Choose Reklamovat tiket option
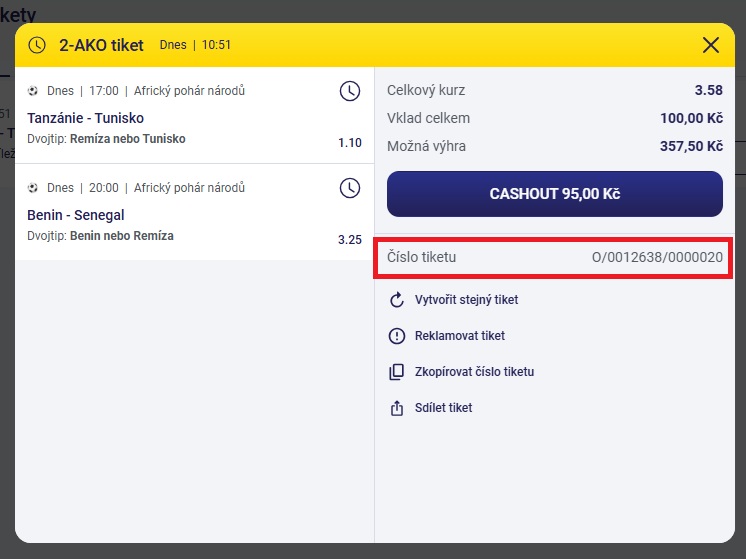This screenshot has height=559, width=746. pos(460,336)
